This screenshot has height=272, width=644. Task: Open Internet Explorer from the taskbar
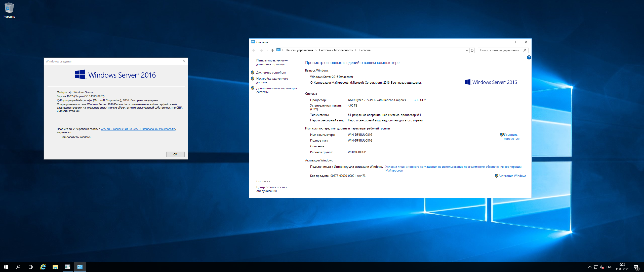coord(43,267)
